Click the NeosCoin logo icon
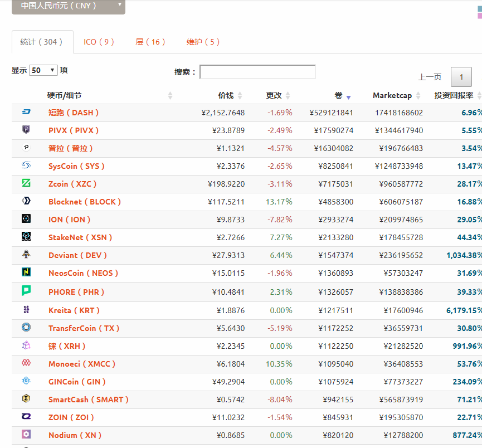The width and height of the screenshot is (482, 448). (26, 272)
